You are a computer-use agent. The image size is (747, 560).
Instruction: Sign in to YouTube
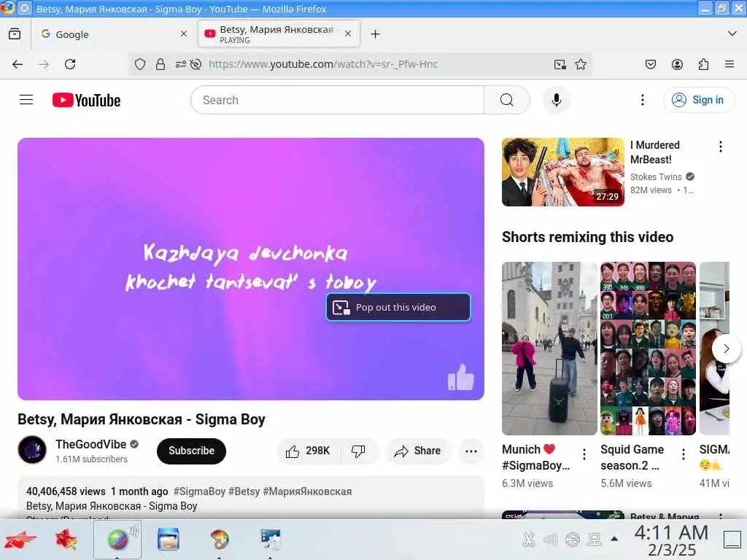698,100
